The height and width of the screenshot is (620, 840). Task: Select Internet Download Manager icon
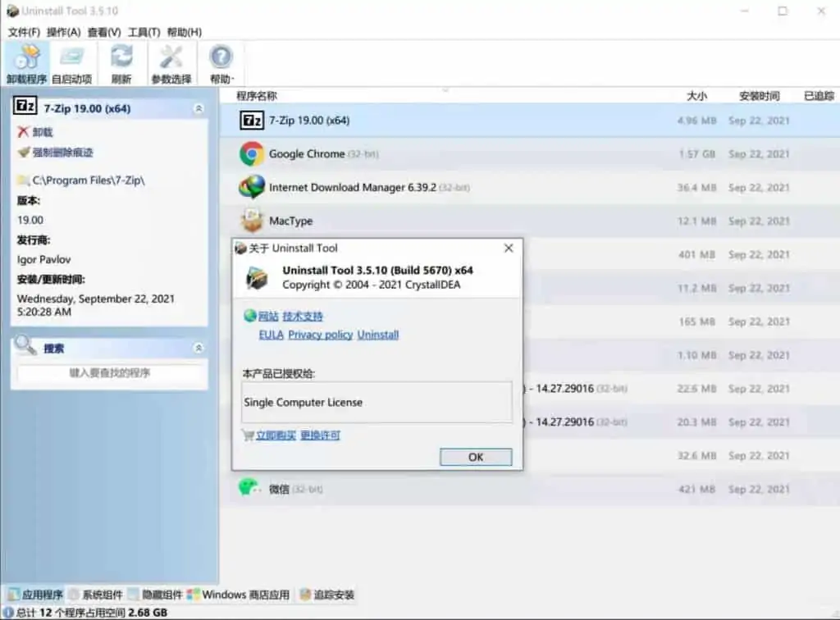click(251, 187)
